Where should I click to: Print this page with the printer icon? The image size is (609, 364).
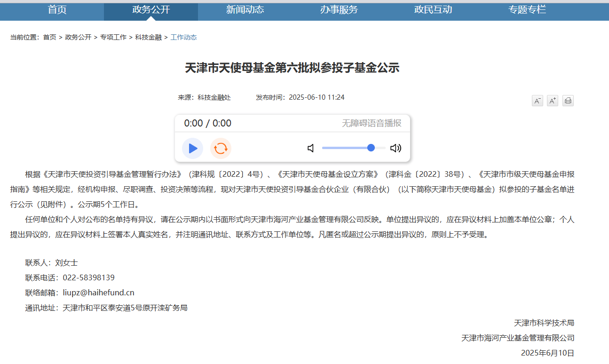coord(568,101)
